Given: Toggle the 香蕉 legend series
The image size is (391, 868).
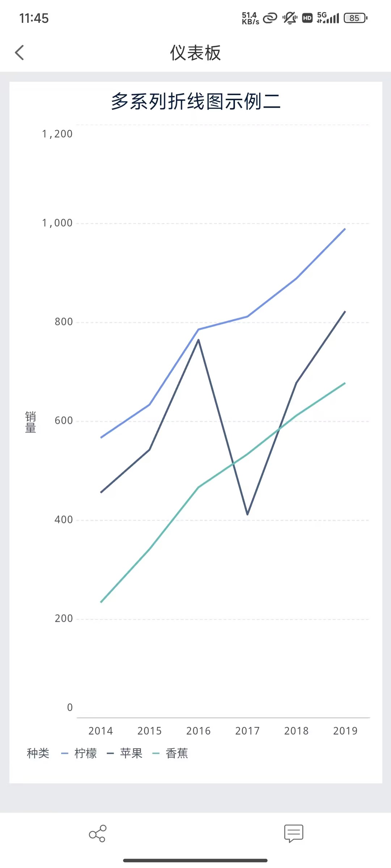Looking at the screenshot, I should click(x=177, y=754).
